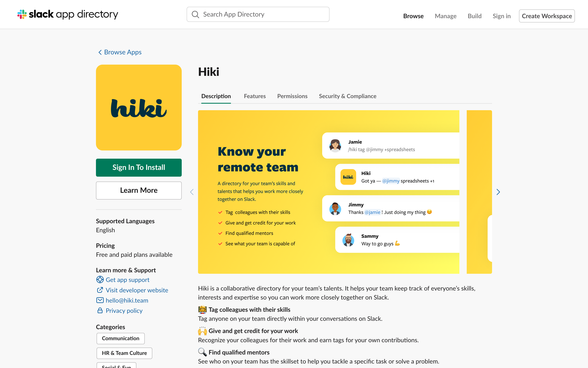Click the partially visible second carousel slide
Screen dimensions: 588x368
[x=479, y=192]
